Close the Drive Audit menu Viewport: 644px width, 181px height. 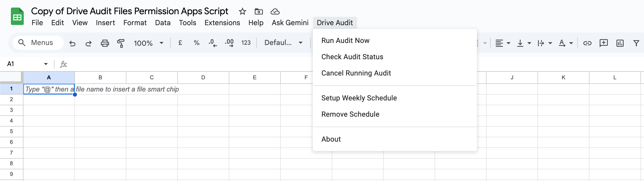click(335, 23)
